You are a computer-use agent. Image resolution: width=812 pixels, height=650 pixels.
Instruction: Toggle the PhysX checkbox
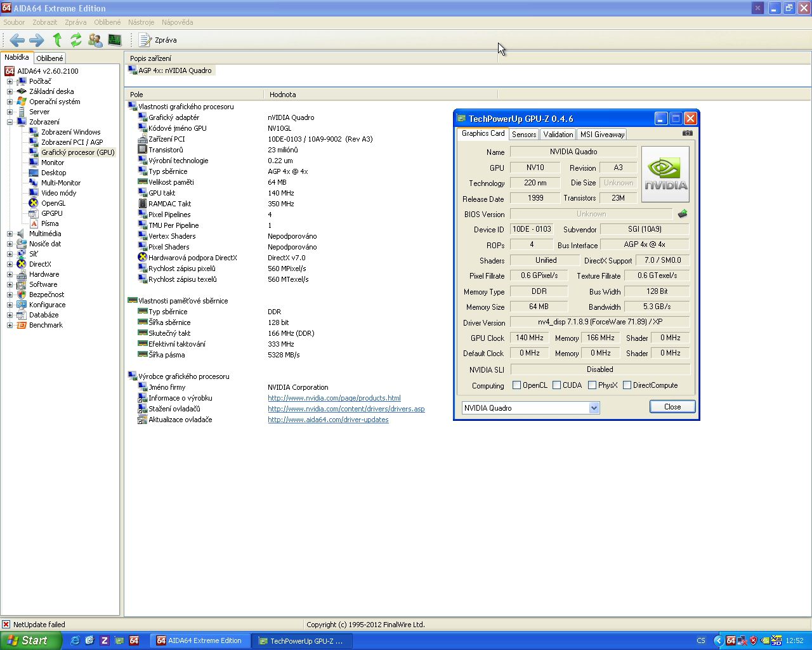click(x=592, y=385)
